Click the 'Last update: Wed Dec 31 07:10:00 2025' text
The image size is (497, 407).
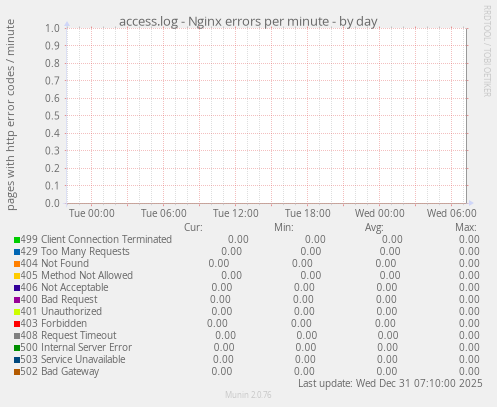(390, 383)
